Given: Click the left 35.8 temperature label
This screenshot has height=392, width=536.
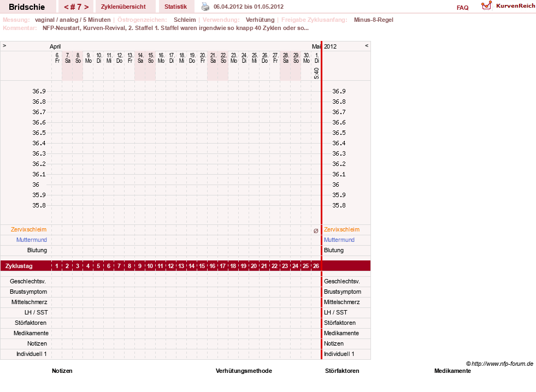Looking at the screenshot, I should click(x=39, y=205).
